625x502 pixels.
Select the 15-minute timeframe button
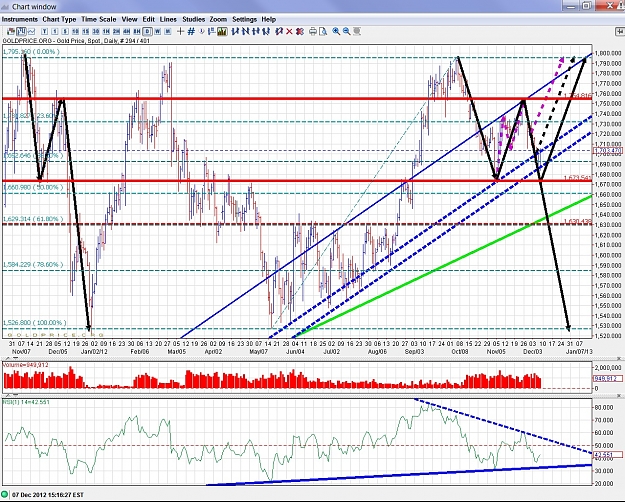coord(86,31)
